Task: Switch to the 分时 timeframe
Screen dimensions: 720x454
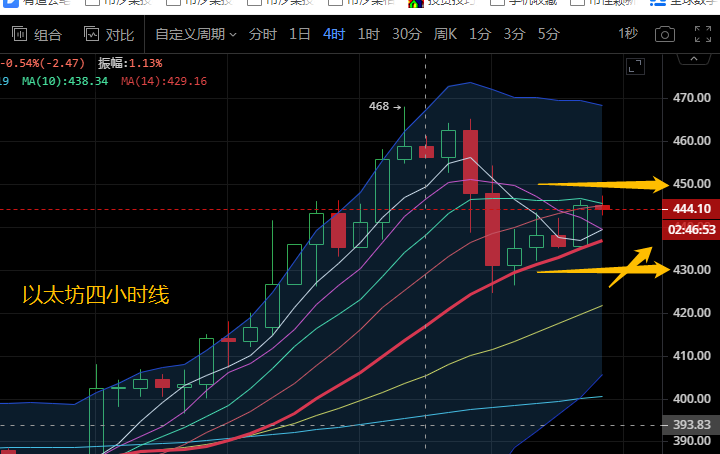Action: pos(262,35)
